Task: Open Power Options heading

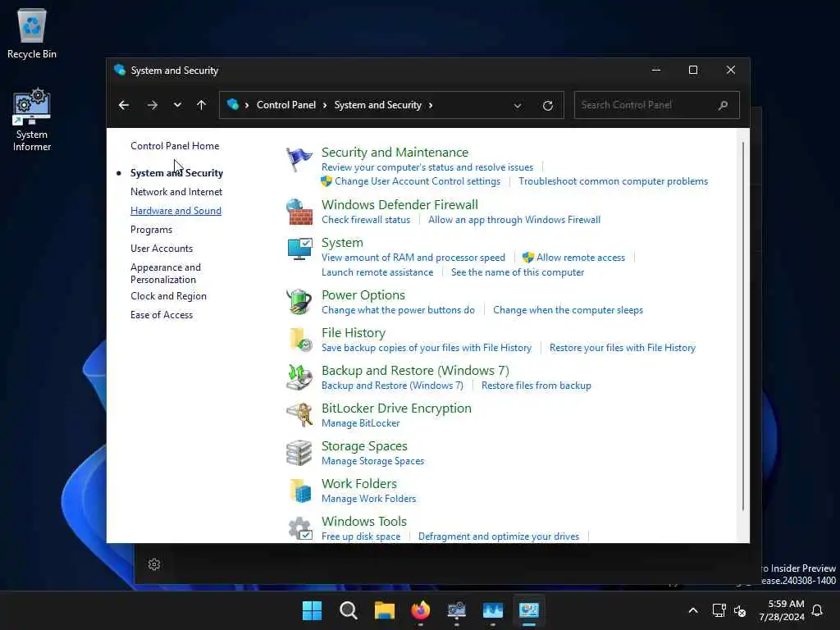Action: tap(363, 295)
